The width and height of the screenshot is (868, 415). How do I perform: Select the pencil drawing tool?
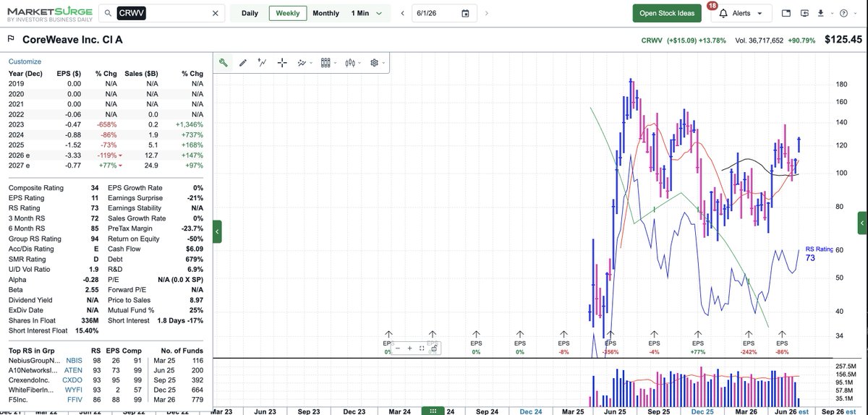[x=243, y=63]
